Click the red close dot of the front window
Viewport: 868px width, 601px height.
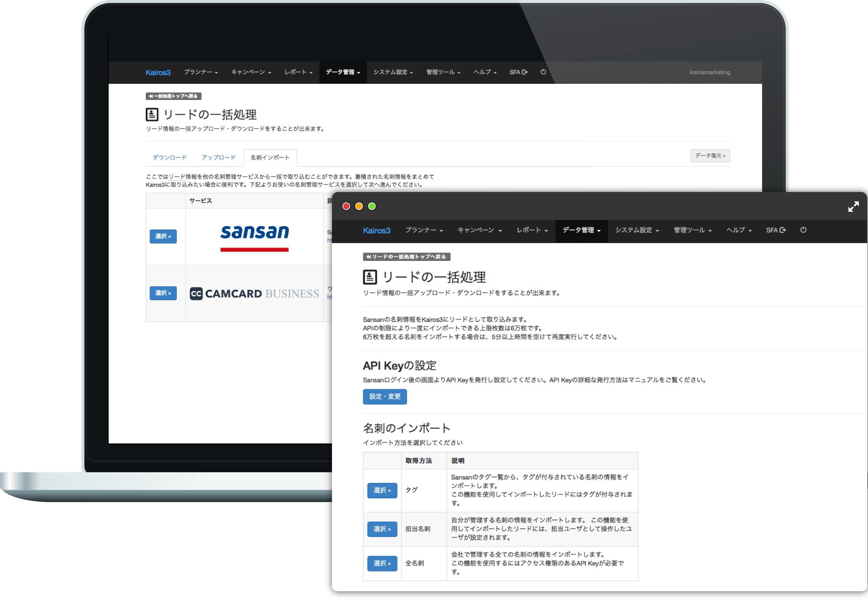[346, 206]
